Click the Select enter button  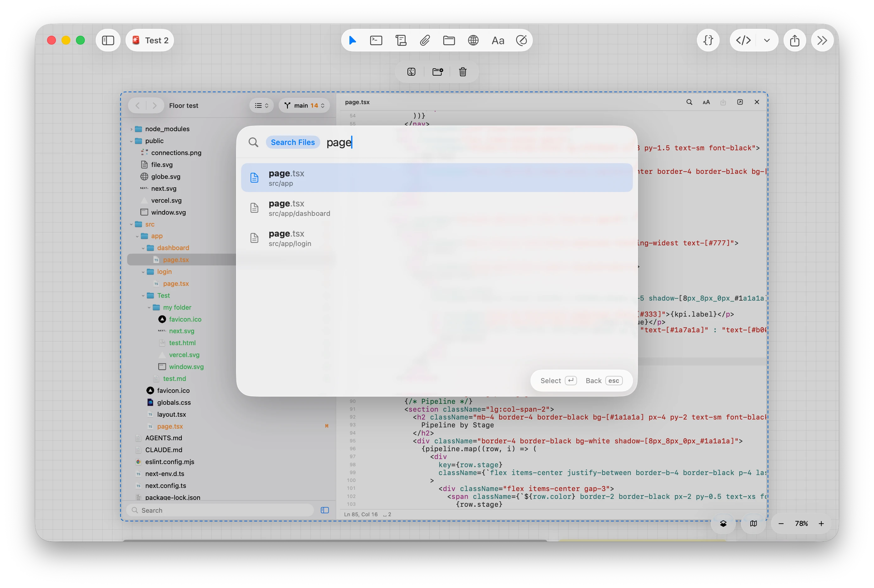pos(558,381)
